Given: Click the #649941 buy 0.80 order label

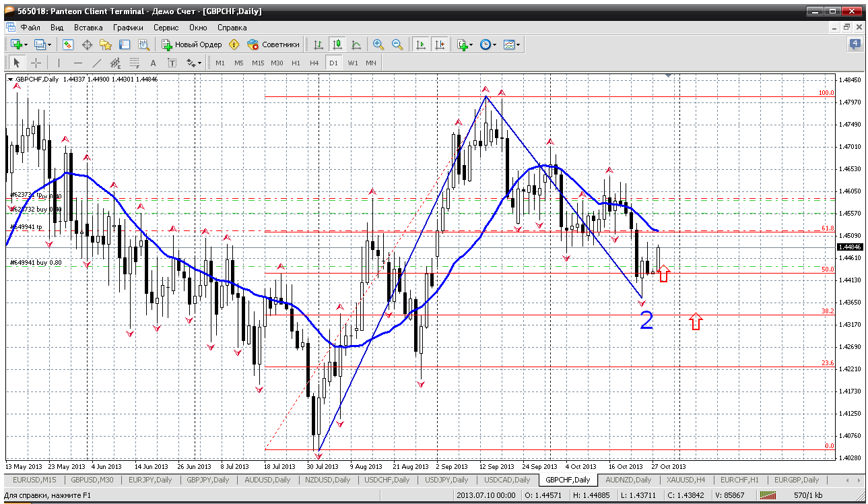Looking at the screenshot, I should (x=36, y=263).
